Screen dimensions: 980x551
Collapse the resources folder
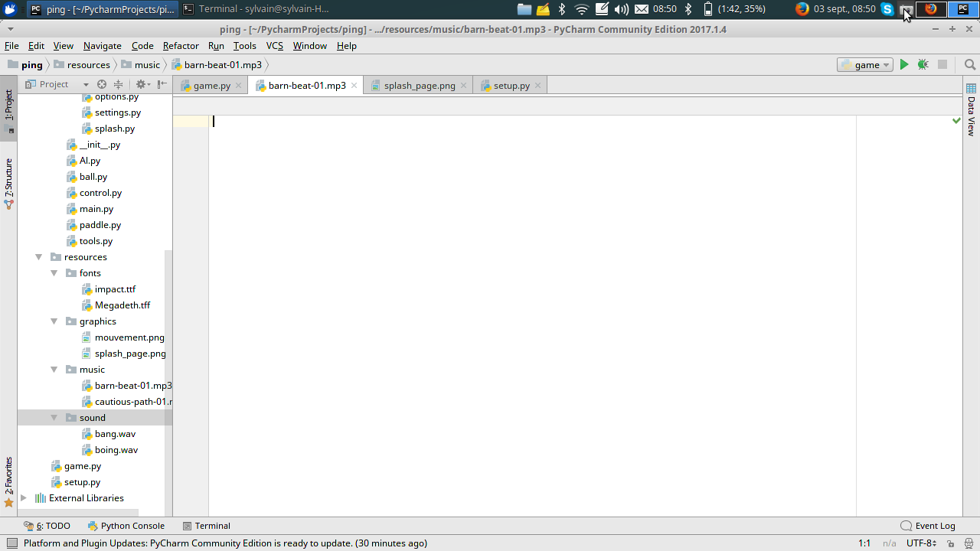pos(39,257)
